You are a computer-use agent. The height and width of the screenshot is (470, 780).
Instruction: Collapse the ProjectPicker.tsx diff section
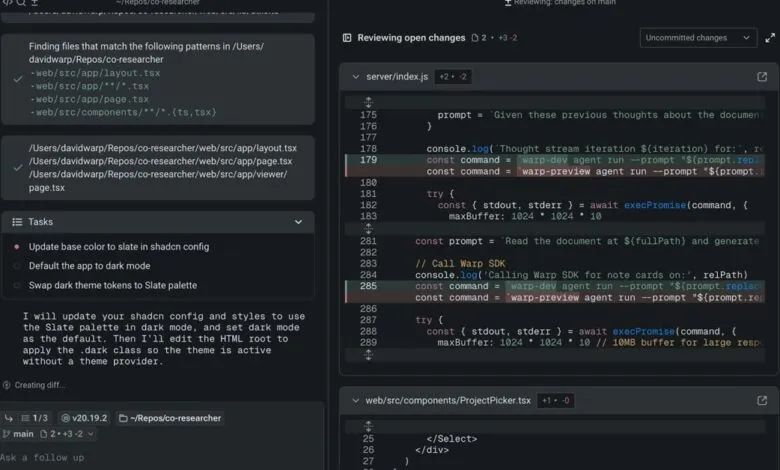click(356, 400)
